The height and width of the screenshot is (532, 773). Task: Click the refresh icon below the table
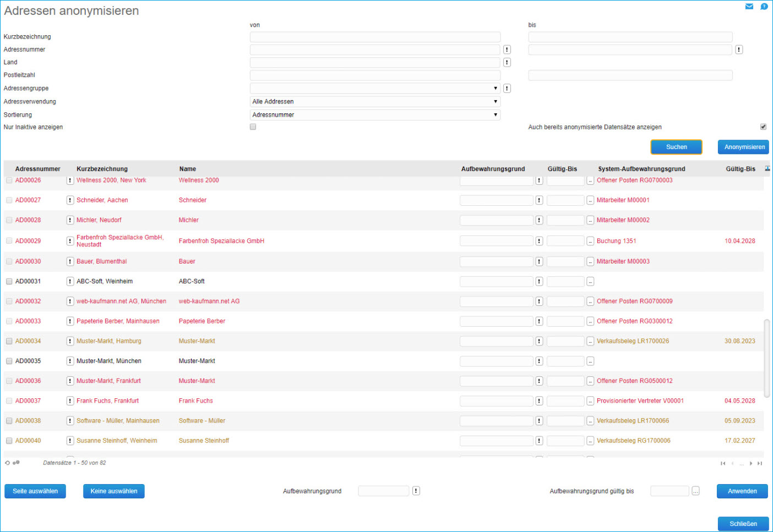pos(7,463)
